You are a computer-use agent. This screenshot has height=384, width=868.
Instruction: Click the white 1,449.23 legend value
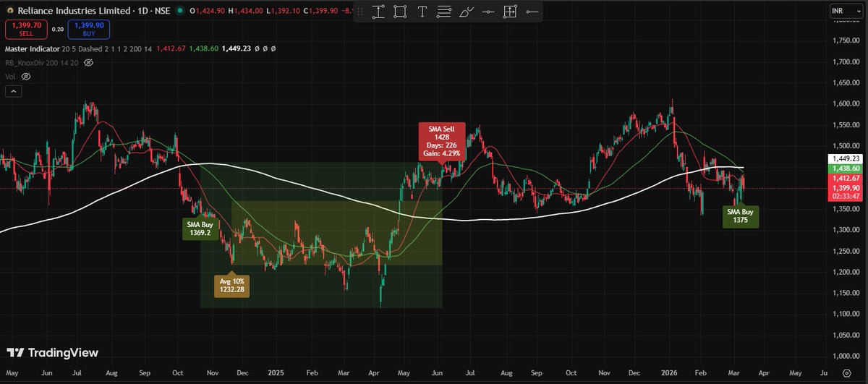(x=237, y=49)
